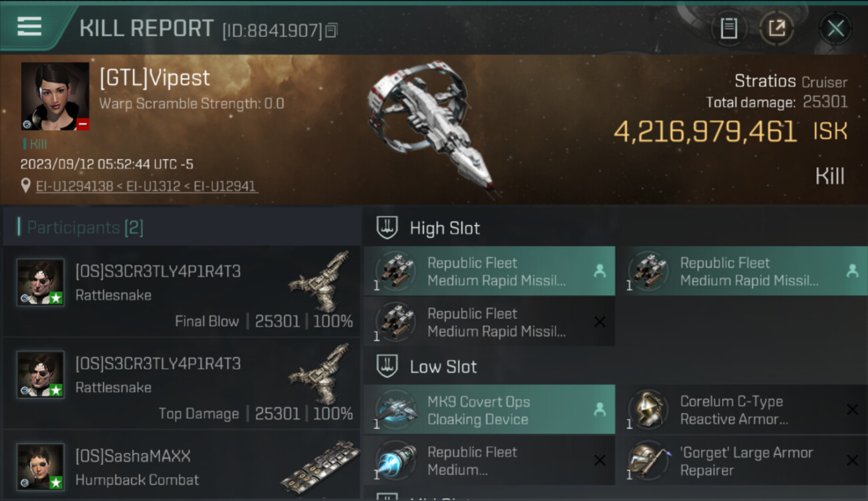Image resolution: width=868 pixels, height=501 pixels.
Task: Toggle person icon on MK9 Cloaking Device
Action: (x=600, y=409)
